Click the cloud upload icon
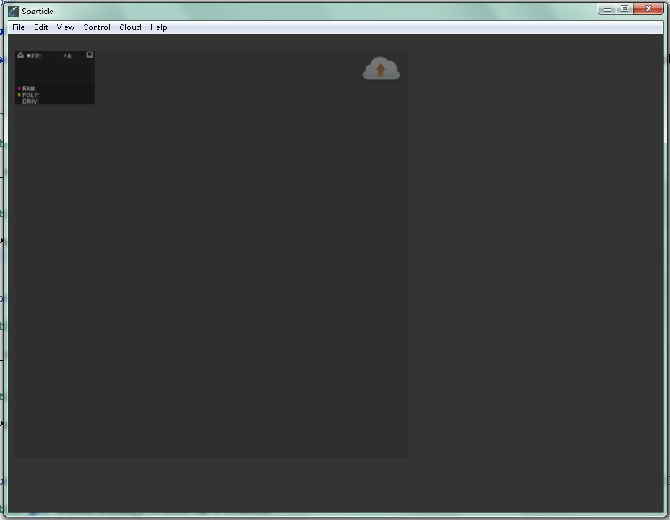The width and height of the screenshot is (670, 520). click(x=381, y=69)
